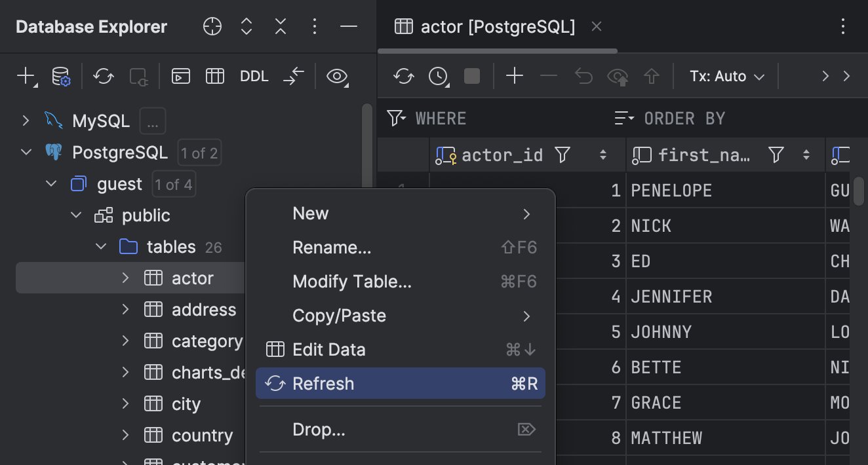This screenshot has width=868, height=465.
Task: Refresh the data grid
Action: coord(404,76)
